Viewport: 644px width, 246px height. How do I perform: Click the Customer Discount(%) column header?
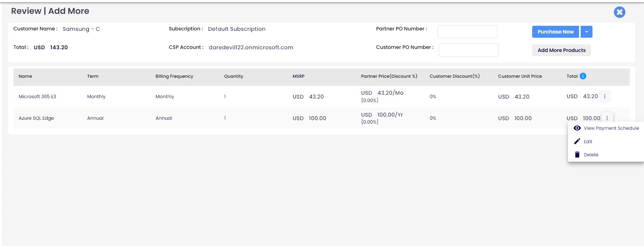(x=455, y=76)
